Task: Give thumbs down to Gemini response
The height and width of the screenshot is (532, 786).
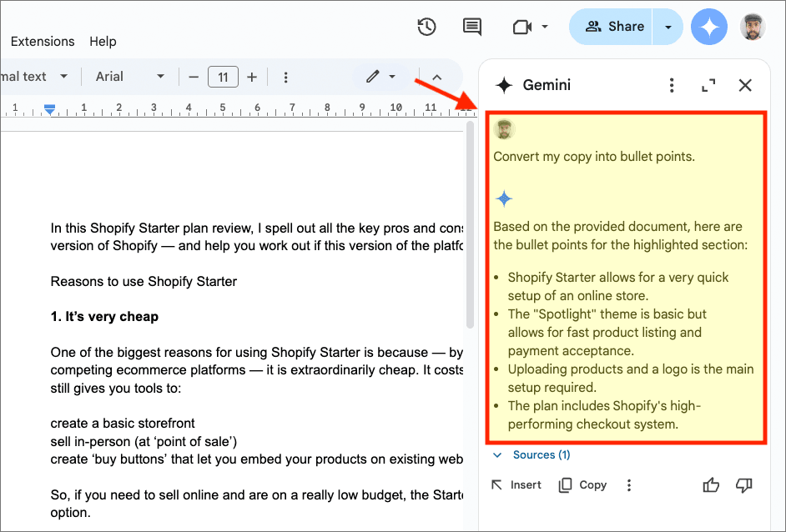Action: point(744,485)
